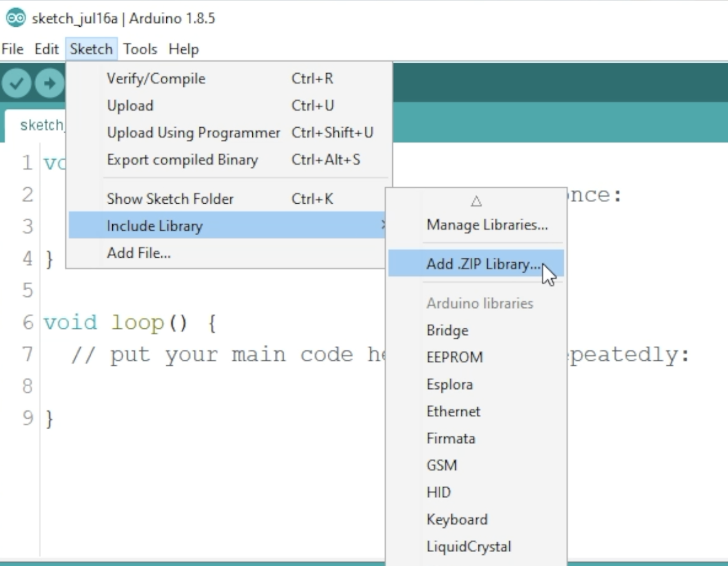The height and width of the screenshot is (566, 728).
Task: Click the Arduino logo in title bar
Action: click(15, 18)
